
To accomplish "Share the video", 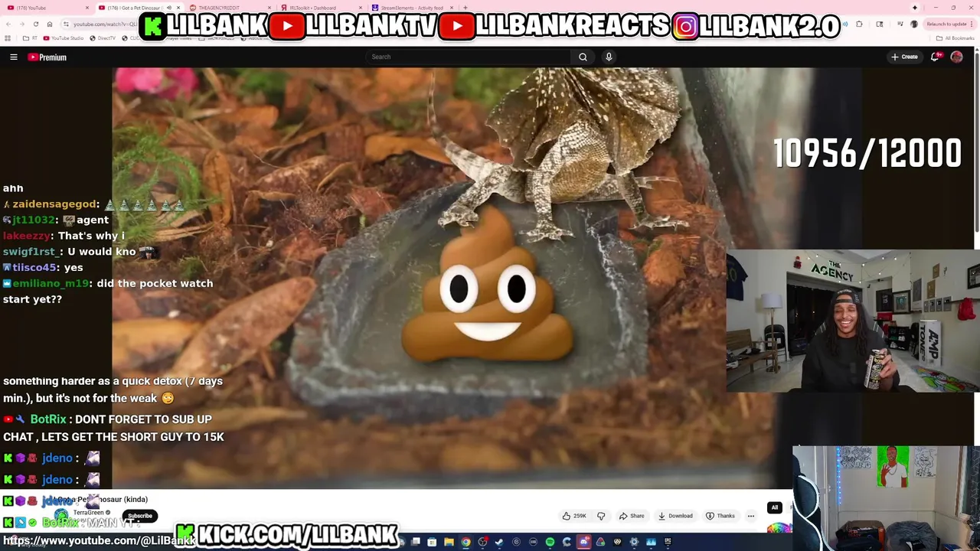I will coord(632,516).
